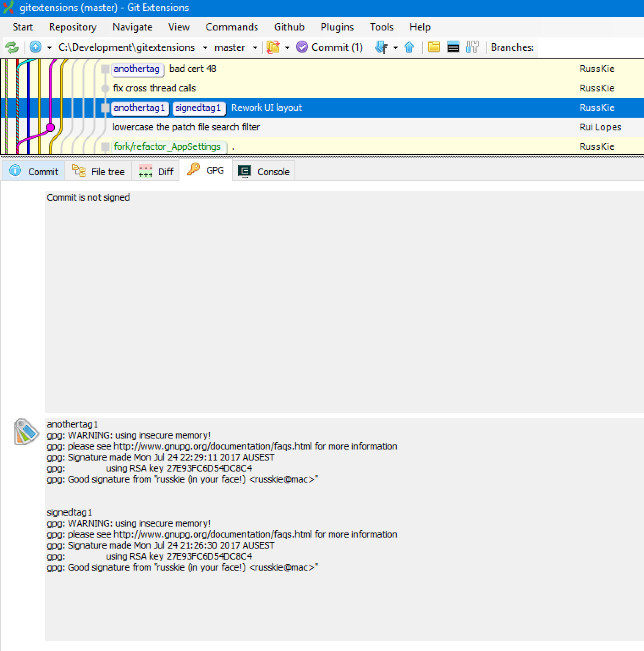Click the stash toolbar icon
Viewport: 644px width, 651px height.
tap(273, 47)
